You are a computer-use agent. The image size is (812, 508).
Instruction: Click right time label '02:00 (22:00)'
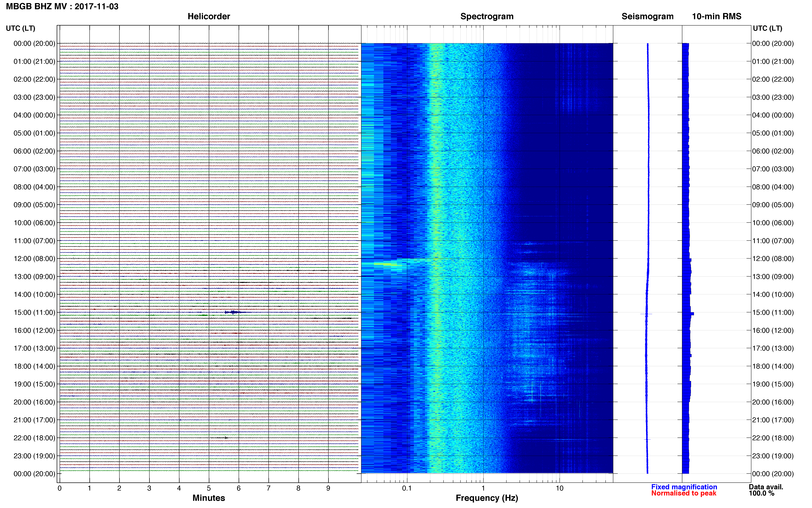tap(773, 79)
